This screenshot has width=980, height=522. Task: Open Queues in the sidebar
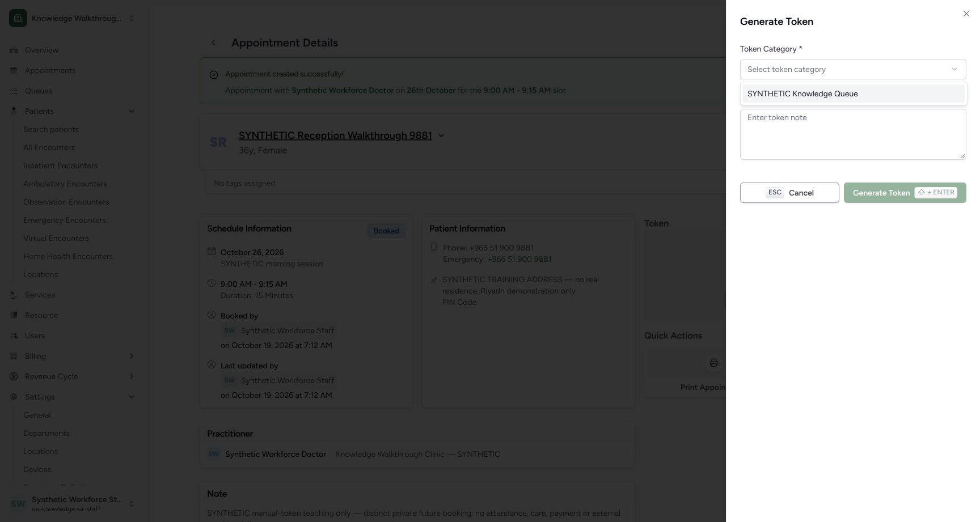click(x=39, y=91)
